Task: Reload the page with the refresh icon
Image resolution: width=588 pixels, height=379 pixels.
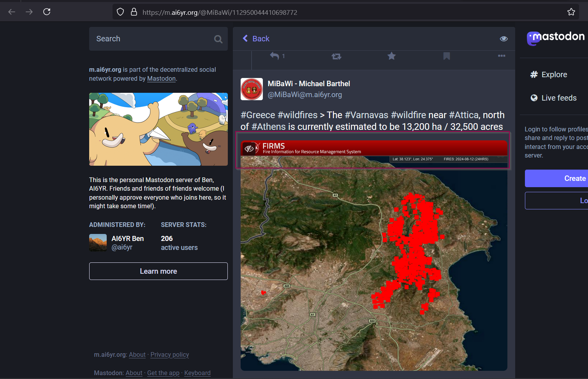Action: (x=47, y=12)
